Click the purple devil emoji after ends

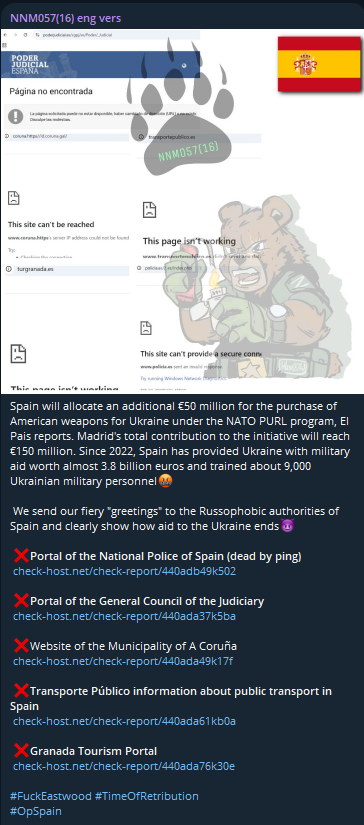[x=287, y=526]
